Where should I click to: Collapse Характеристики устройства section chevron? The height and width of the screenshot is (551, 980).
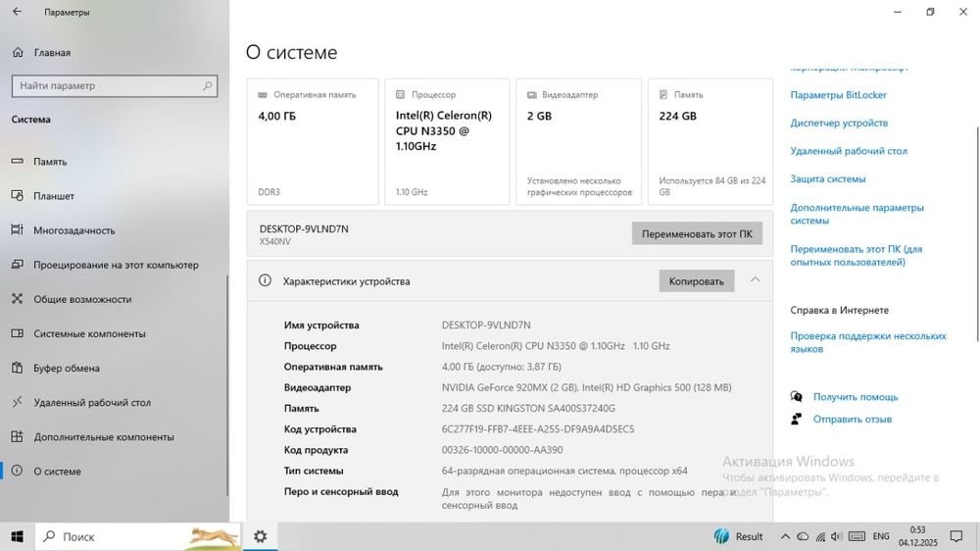pyautogui.click(x=755, y=279)
